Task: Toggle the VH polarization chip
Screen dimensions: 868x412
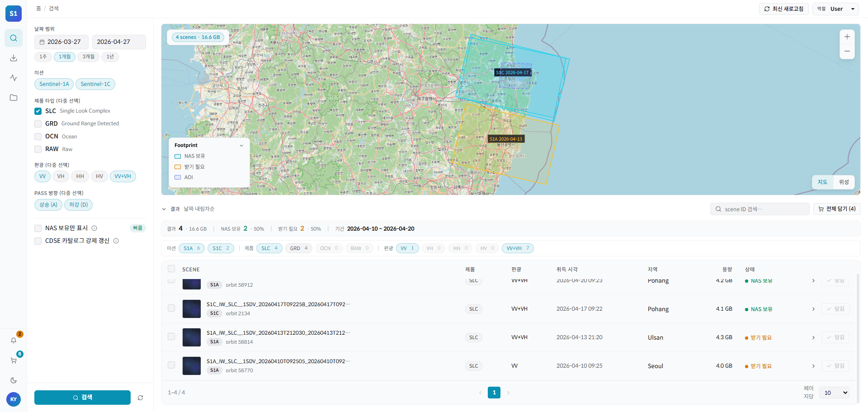Action: [x=61, y=176]
